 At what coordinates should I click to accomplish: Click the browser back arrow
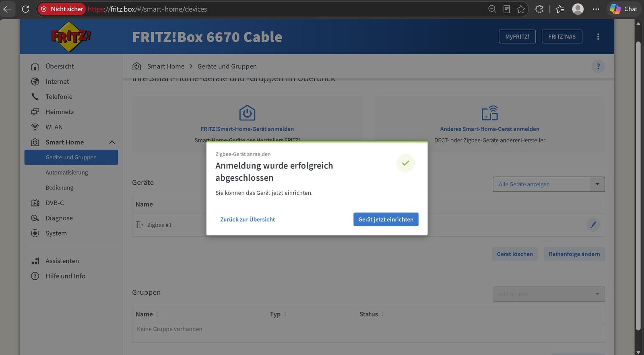(x=7, y=9)
